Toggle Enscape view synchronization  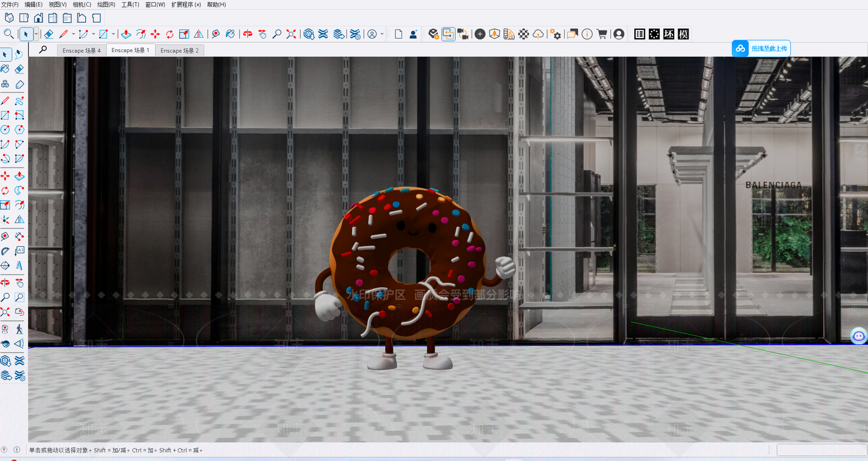[x=463, y=34]
